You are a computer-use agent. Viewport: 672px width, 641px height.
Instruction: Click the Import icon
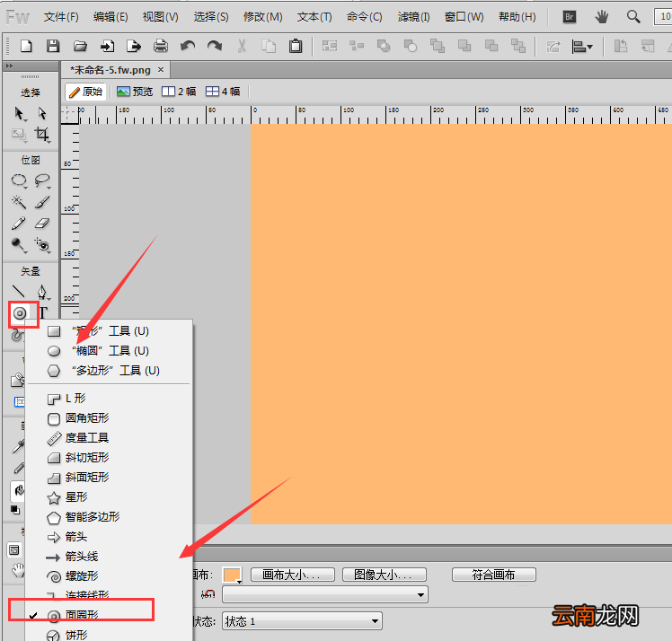(107, 46)
